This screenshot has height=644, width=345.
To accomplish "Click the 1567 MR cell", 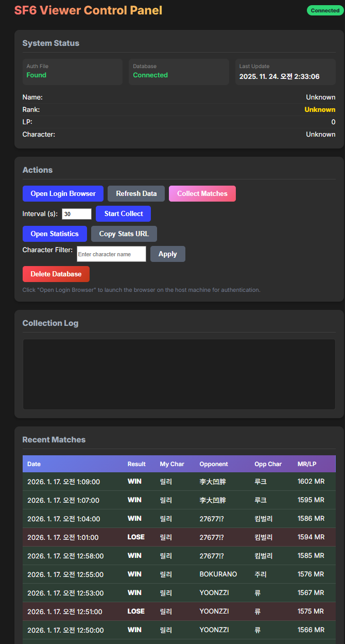I will [311, 593].
